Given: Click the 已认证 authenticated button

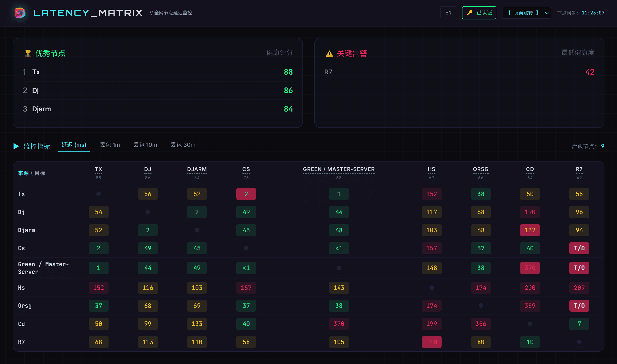Looking at the screenshot, I should click(x=479, y=13).
